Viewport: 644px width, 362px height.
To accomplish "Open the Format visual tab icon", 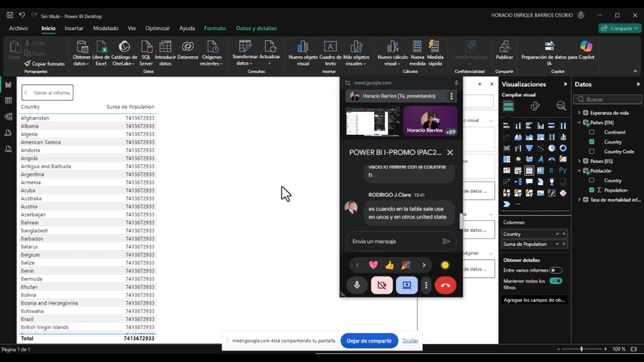I will pos(535,106).
